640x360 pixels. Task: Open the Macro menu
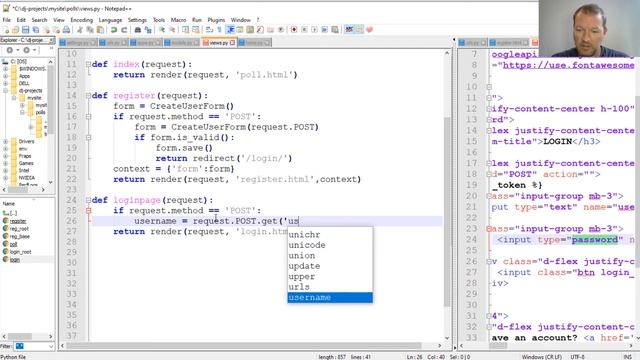pos(178,20)
